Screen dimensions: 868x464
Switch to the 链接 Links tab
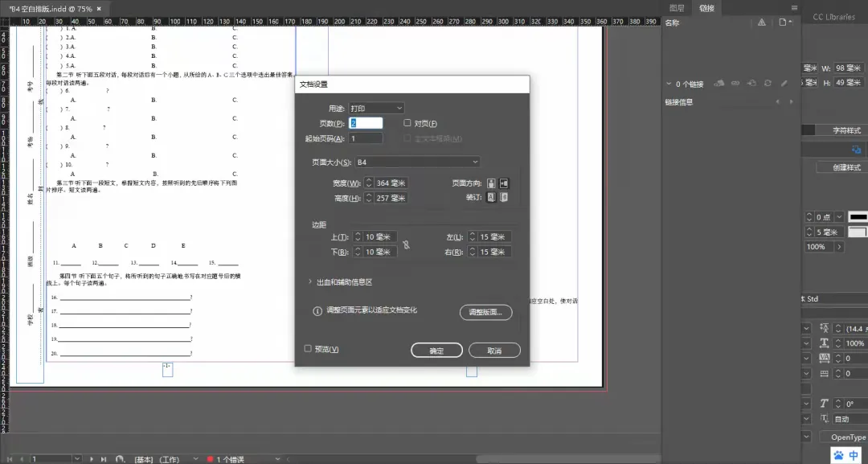707,8
